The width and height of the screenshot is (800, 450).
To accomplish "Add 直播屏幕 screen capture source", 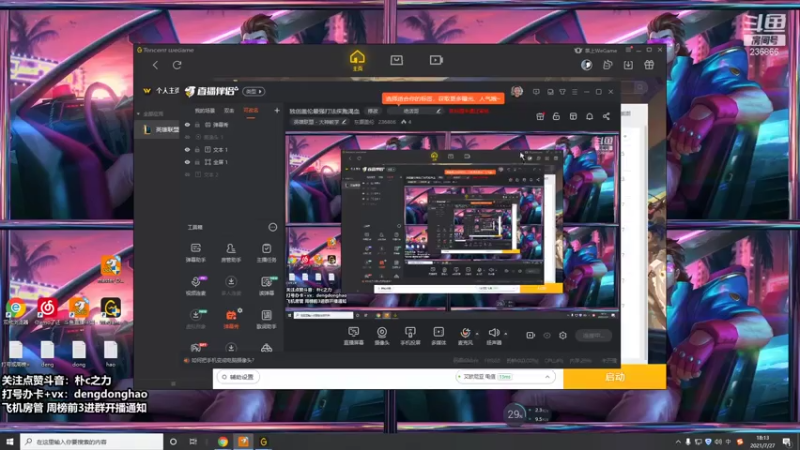I will 354,336.
